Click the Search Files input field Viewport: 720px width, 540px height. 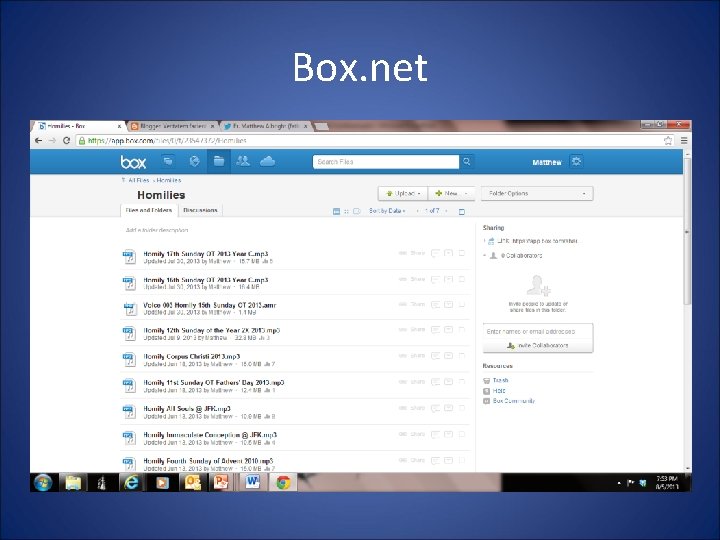386,162
